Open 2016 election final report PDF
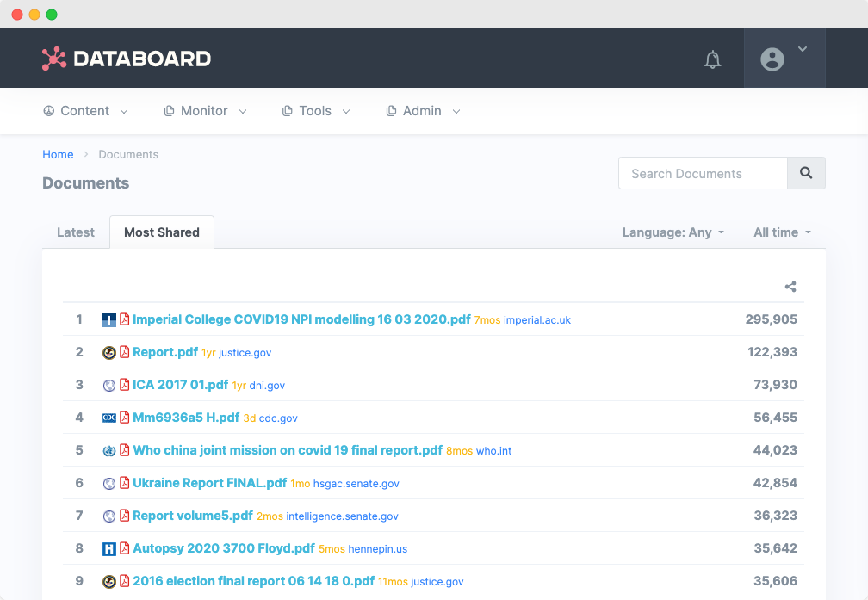The width and height of the screenshot is (868, 600). point(253,580)
